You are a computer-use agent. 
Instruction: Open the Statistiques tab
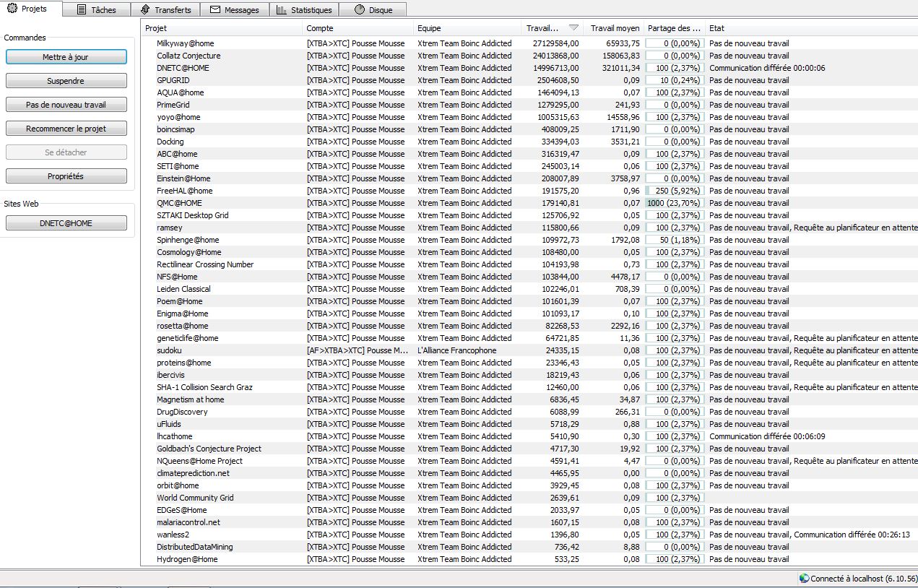pos(303,9)
